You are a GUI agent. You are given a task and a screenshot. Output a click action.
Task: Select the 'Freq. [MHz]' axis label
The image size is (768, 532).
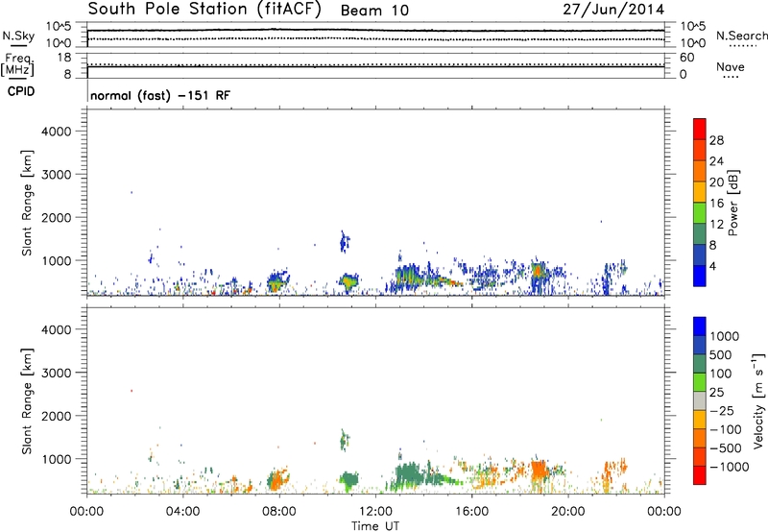(17, 65)
